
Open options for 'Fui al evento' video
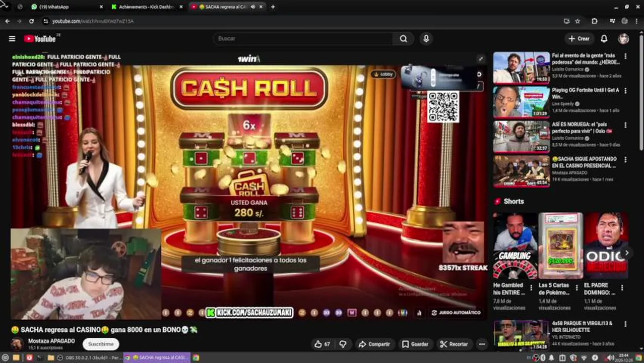pyautogui.click(x=625, y=56)
